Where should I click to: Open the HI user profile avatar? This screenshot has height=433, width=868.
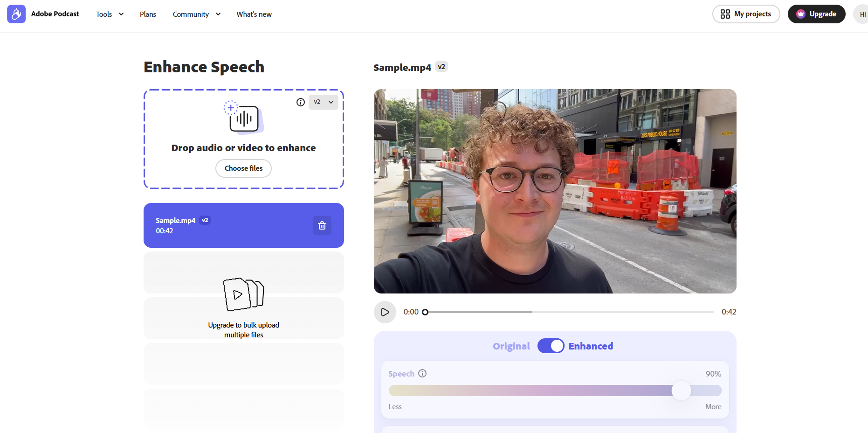pyautogui.click(x=862, y=14)
